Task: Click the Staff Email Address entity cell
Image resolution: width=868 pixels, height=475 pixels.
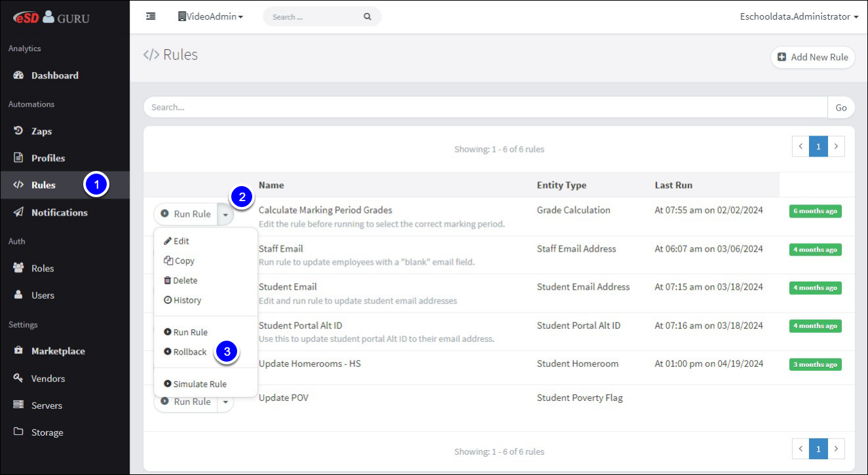Action: coord(576,249)
